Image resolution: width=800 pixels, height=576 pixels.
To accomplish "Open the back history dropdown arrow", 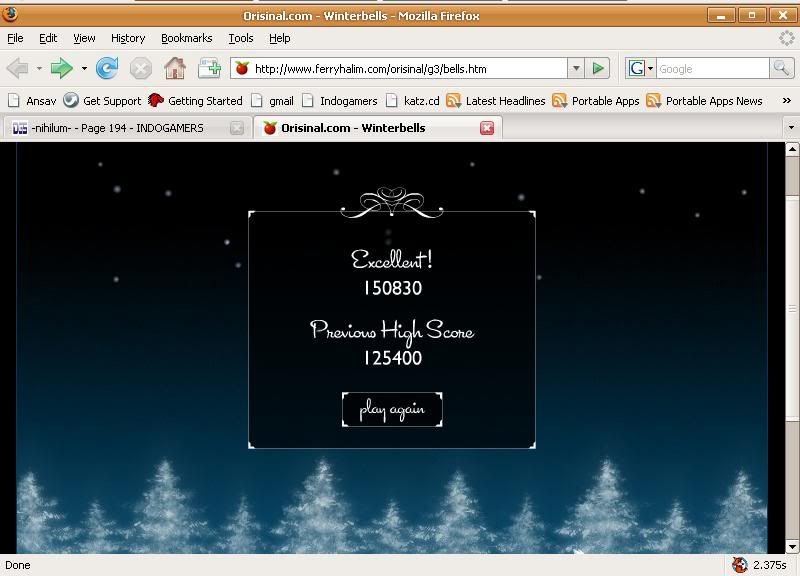I will pyautogui.click(x=39, y=68).
